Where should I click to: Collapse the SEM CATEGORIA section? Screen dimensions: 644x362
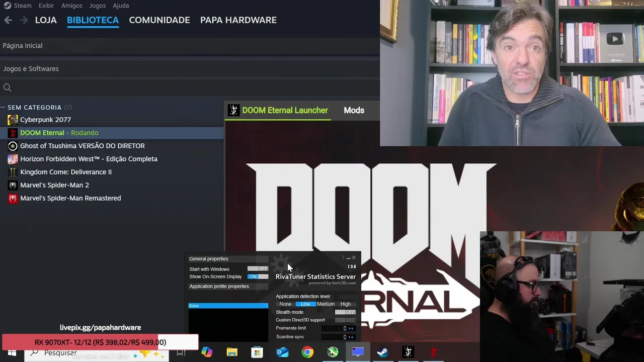(x=3, y=108)
